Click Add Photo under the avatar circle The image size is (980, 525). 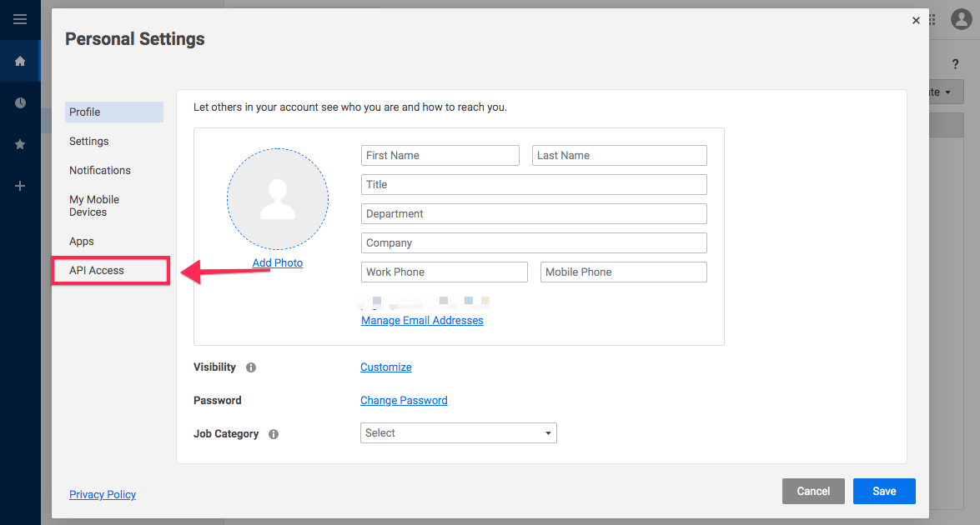pos(277,262)
